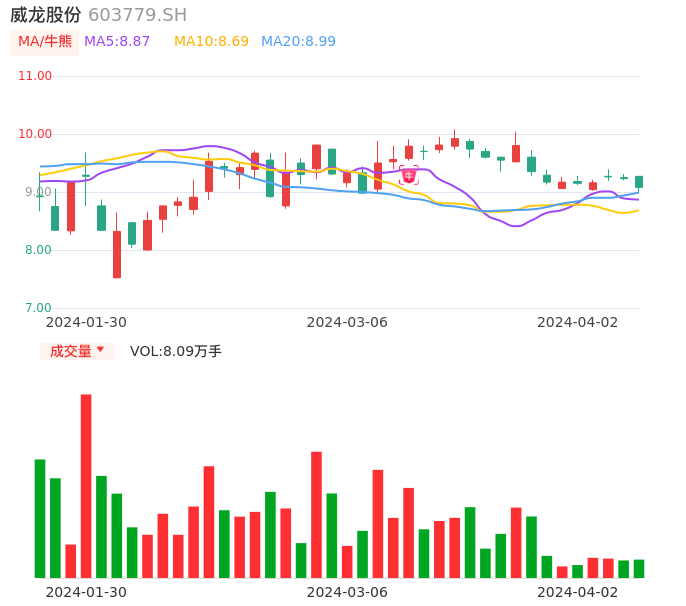The image size is (686, 606).
Task: Toggle the MA20:8.99 legend item
Action: 298,42
